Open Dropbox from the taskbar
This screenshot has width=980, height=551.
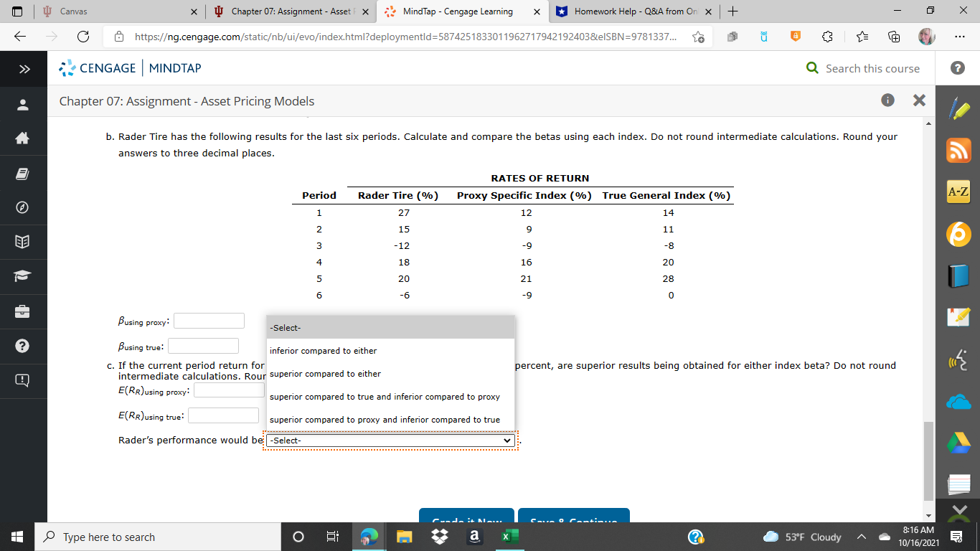click(438, 537)
